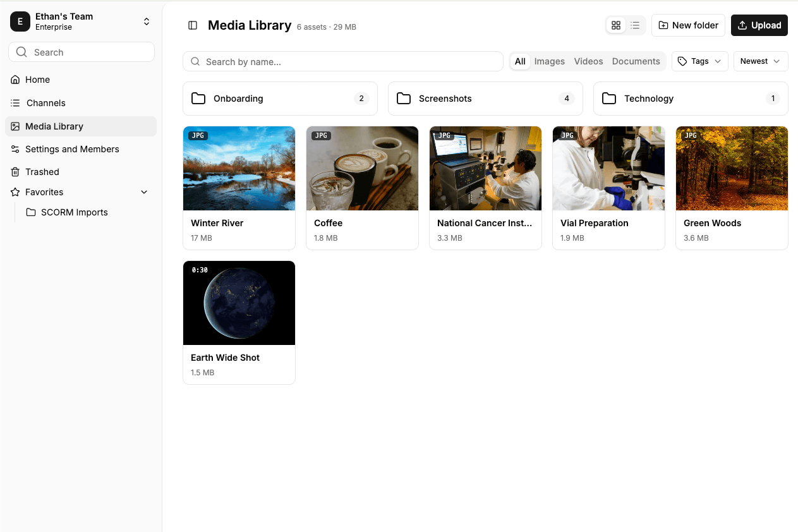Click the Technology folder icon
Screen dimensions: 798x532
[x=609, y=99]
